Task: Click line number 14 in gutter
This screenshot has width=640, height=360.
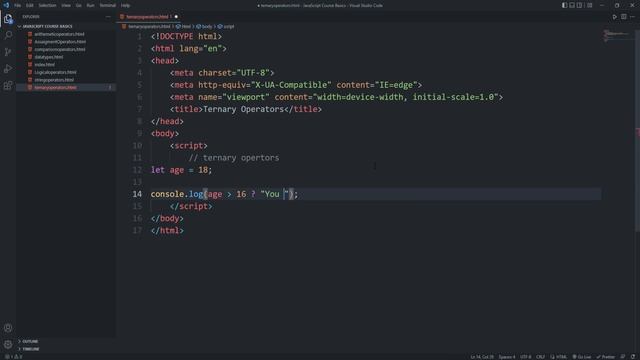Action: pyautogui.click(x=137, y=194)
